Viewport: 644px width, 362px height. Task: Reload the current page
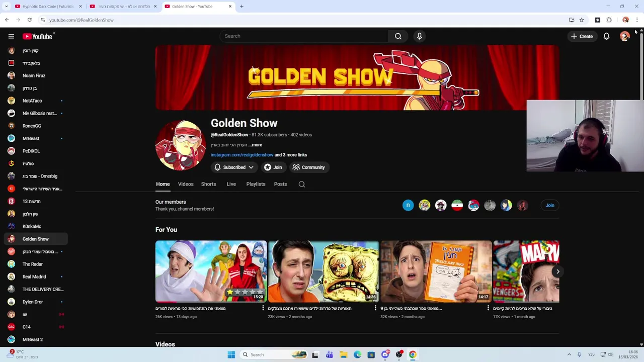pos(30,20)
